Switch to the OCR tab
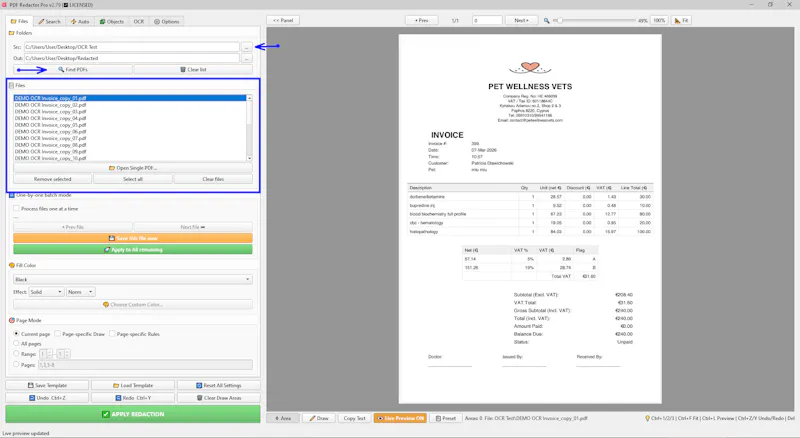The image size is (800, 438). pos(139,21)
